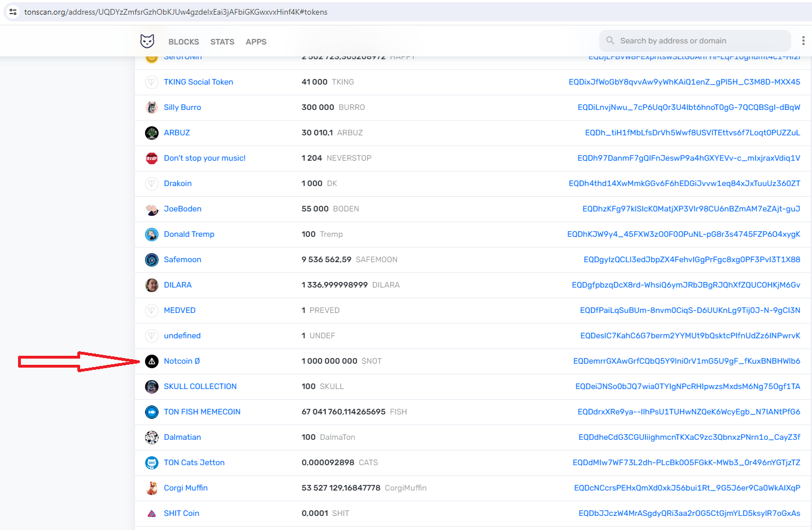
Task: Click the JoeBoden token icon
Action: point(152,209)
